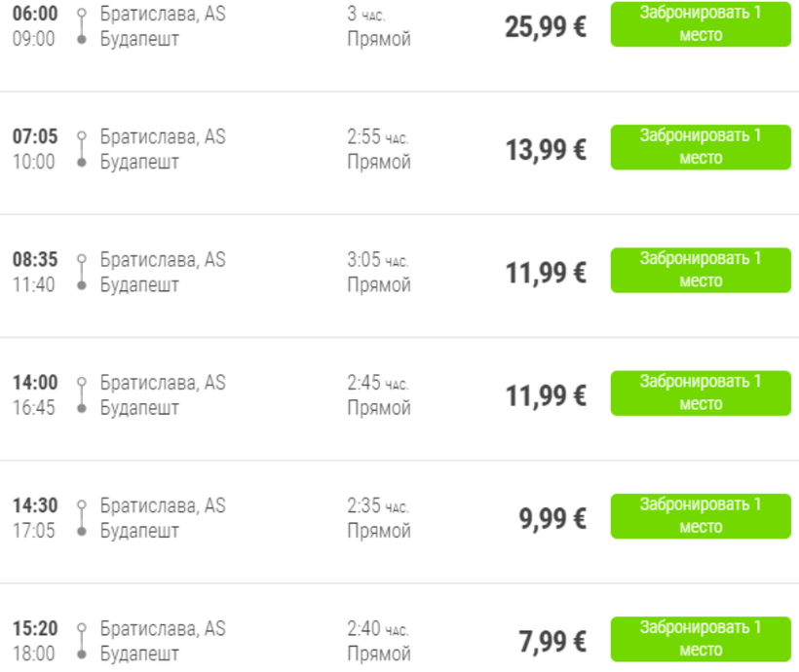Reserve seat on 14:00 departure
The height and width of the screenshot is (672, 799).
(x=701, y=392)
